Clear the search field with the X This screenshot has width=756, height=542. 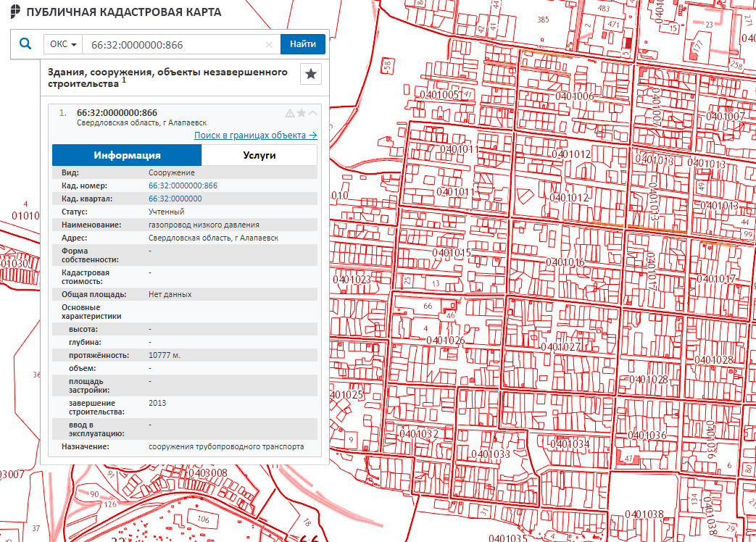tap(269, 45)
